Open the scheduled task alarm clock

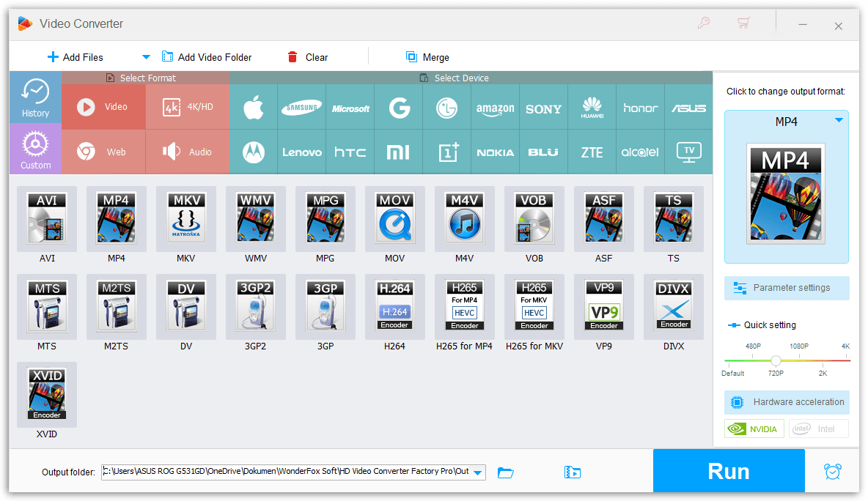(833, 471)
